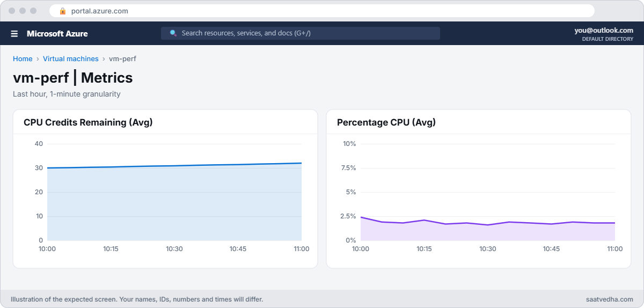Click the 20 y-axis label in credits chart
The height and width of the screenshot is (308, 644).
[39, 192]
